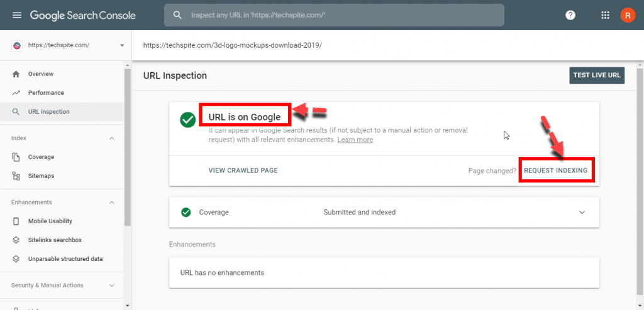The width and height of the screenshot is (644, 310).
Task: Click green checkmark beside Coverage row
Action: click(x=186, y=213)
